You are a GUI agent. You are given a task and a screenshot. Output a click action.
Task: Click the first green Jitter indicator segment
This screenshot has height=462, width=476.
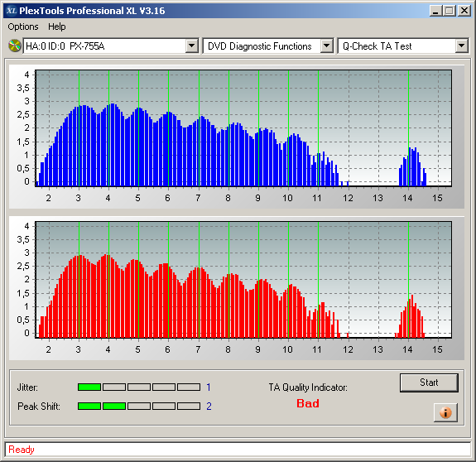[89, 387]
